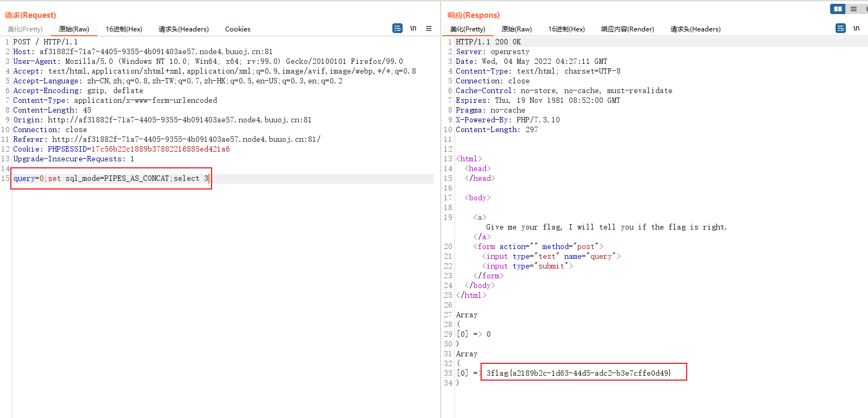
Task: Click the Content-Type: text/html; charset=UTF-8 line
Action: pyautogui.click(x=538, y=71)
